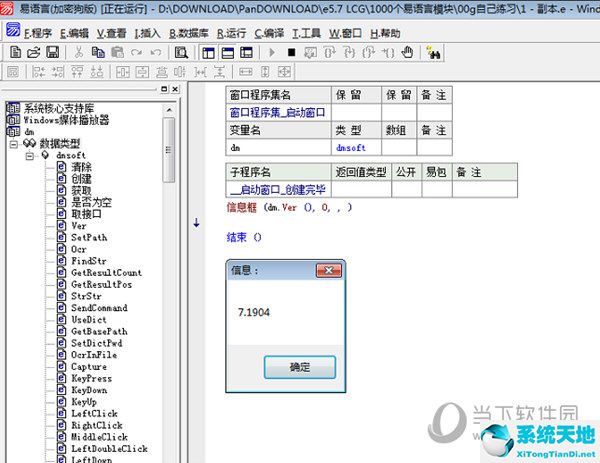Click the Redo arrow toolbar icon
The width and height of the screenshot is (600, 463).
(136, 52)
